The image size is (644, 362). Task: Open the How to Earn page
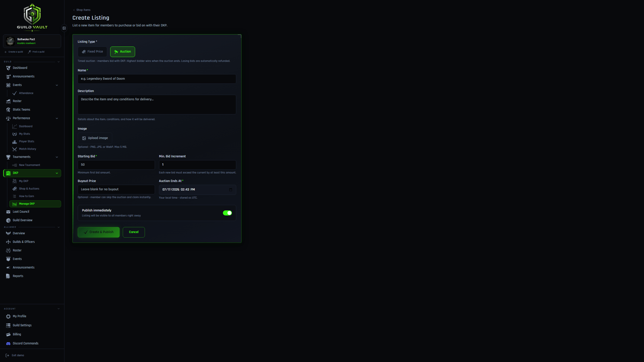coord(35,196)
